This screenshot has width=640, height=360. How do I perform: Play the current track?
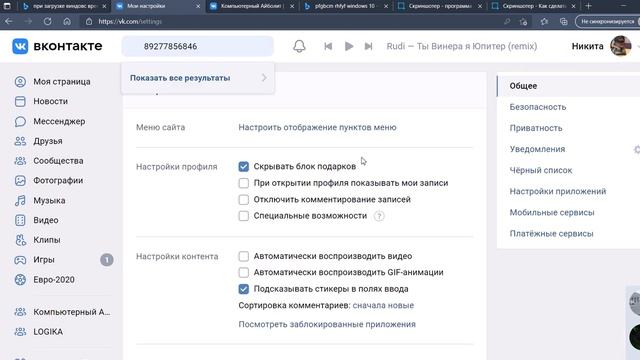click(349, 46)
